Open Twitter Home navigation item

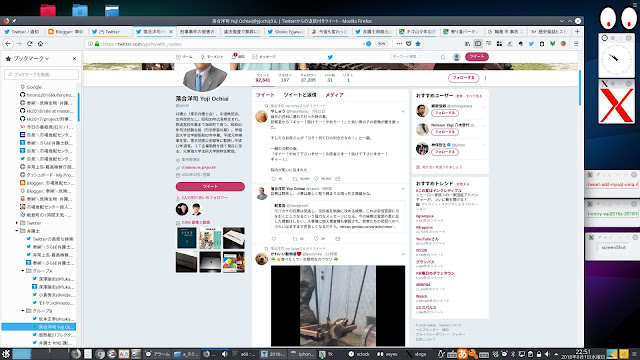(184, 57)
